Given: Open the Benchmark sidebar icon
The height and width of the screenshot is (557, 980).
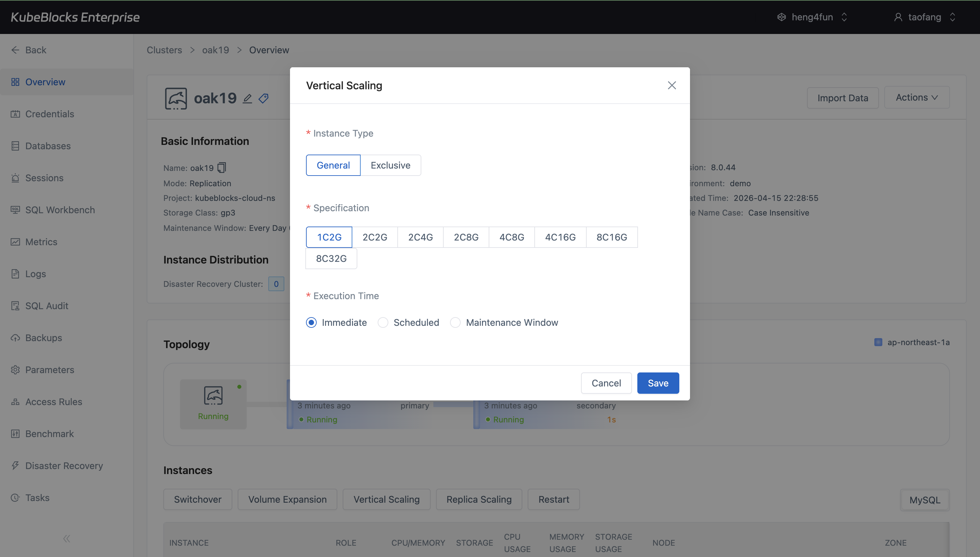Looking at the screenshot, I should coord(15,434).
